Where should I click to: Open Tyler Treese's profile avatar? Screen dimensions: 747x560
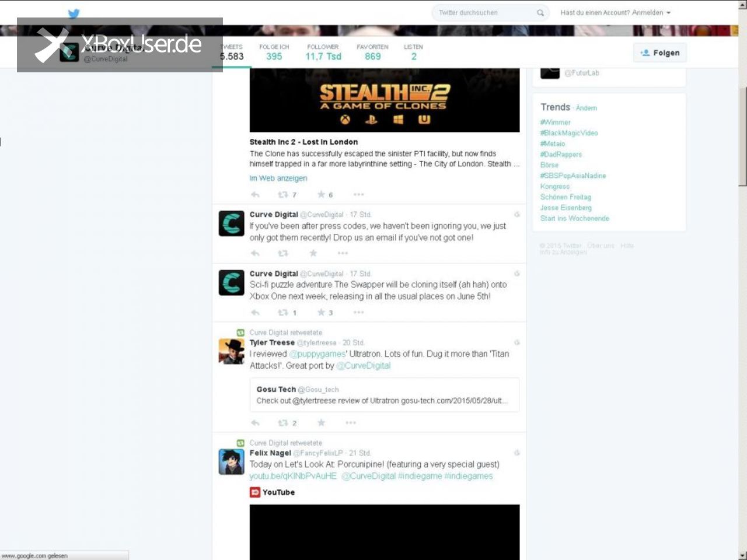(231, 351)
